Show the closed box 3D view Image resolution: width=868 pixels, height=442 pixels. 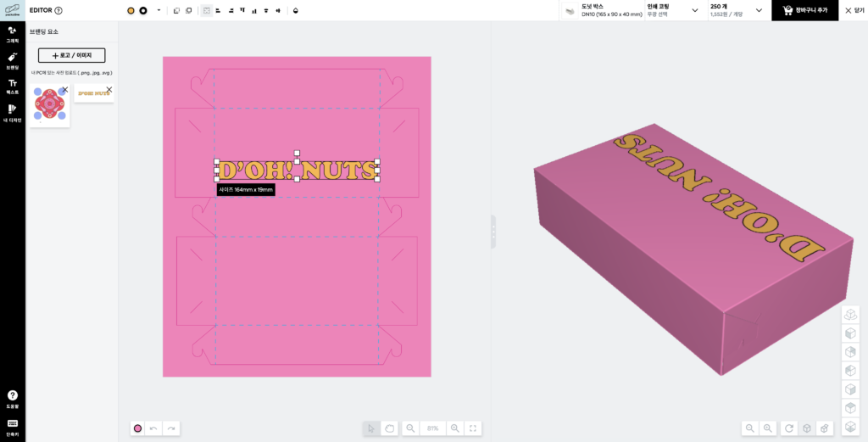coord(807,428)
